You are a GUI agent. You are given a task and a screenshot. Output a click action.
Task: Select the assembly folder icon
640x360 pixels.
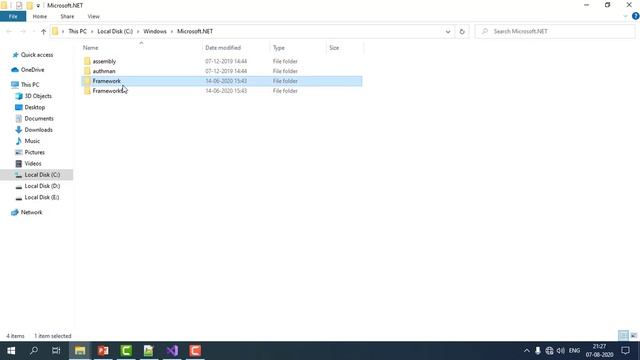click(87, 61)
